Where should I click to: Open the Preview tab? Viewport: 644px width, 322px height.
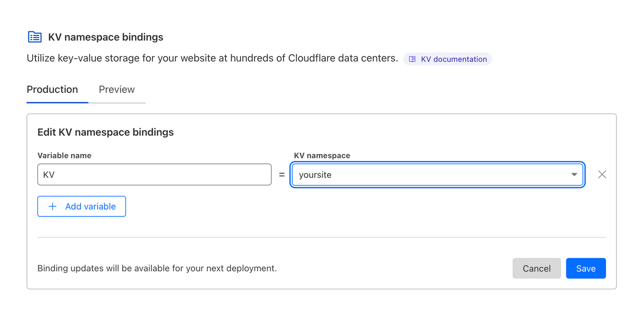(117, 90)
